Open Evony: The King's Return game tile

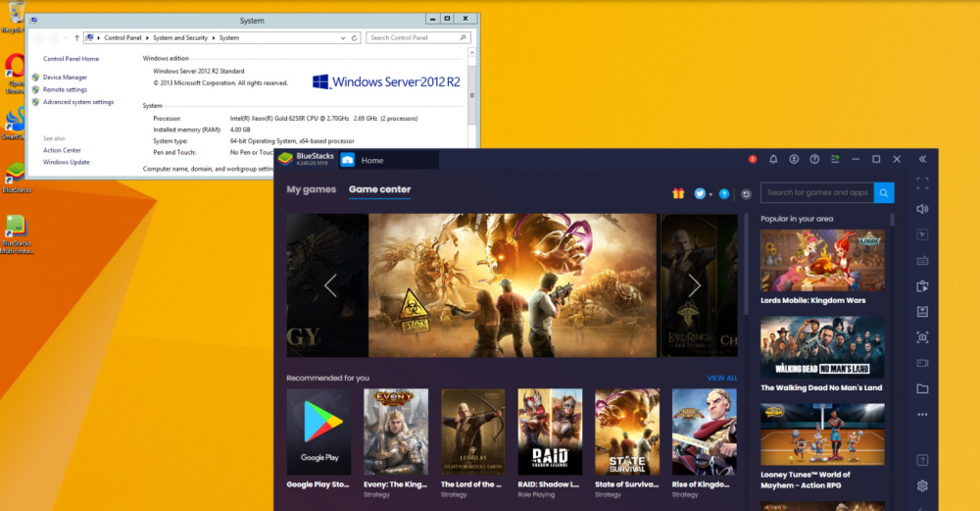396,432
